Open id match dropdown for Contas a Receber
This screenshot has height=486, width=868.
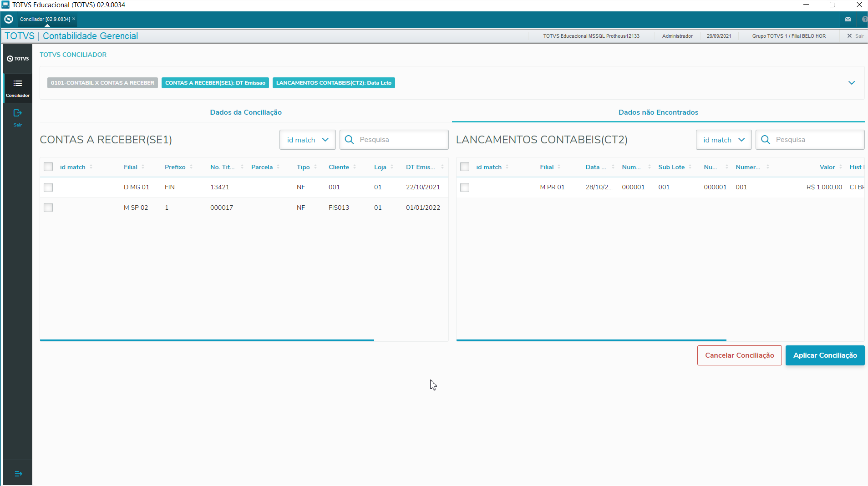click(308, 140)
